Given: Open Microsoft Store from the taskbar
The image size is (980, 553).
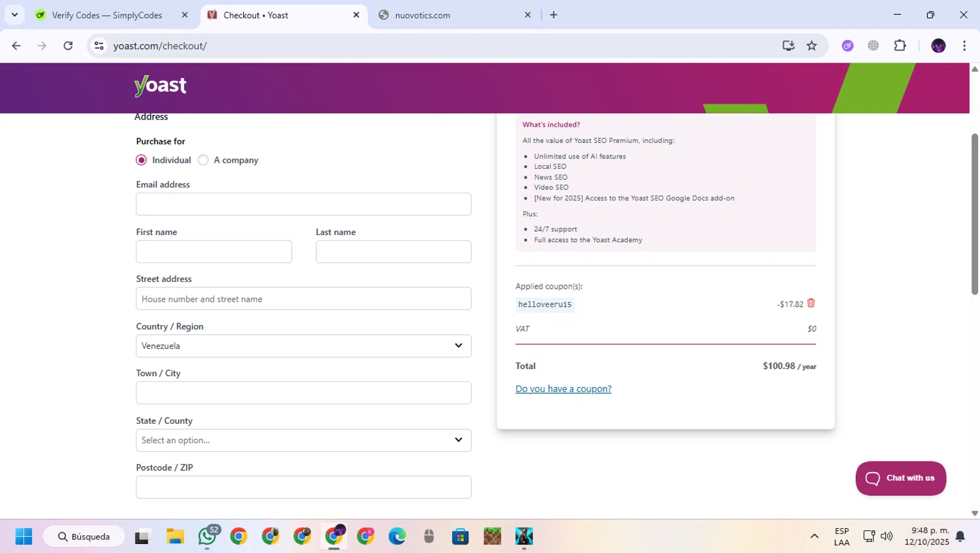Looking at the screenshot, I should click(461, 537).
